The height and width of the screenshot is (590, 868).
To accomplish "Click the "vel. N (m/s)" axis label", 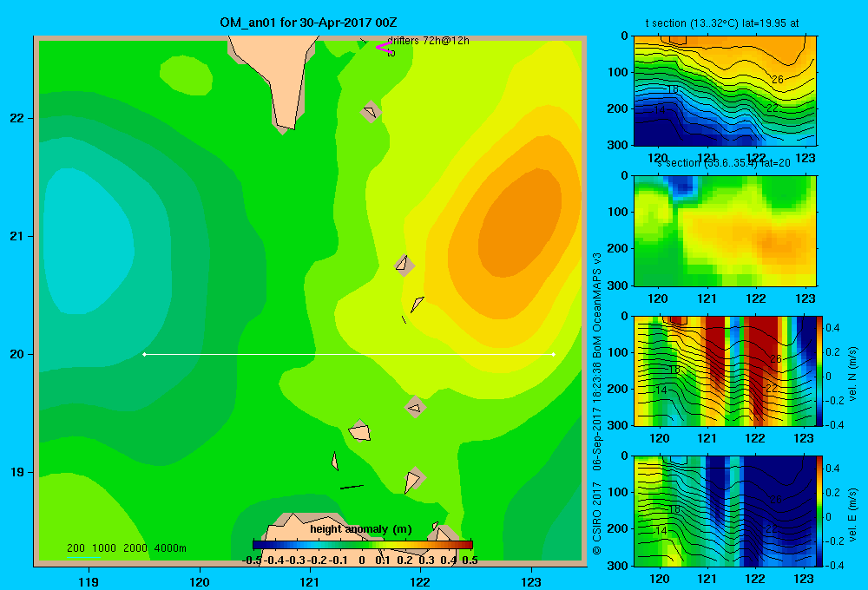I will click(852, 374).
